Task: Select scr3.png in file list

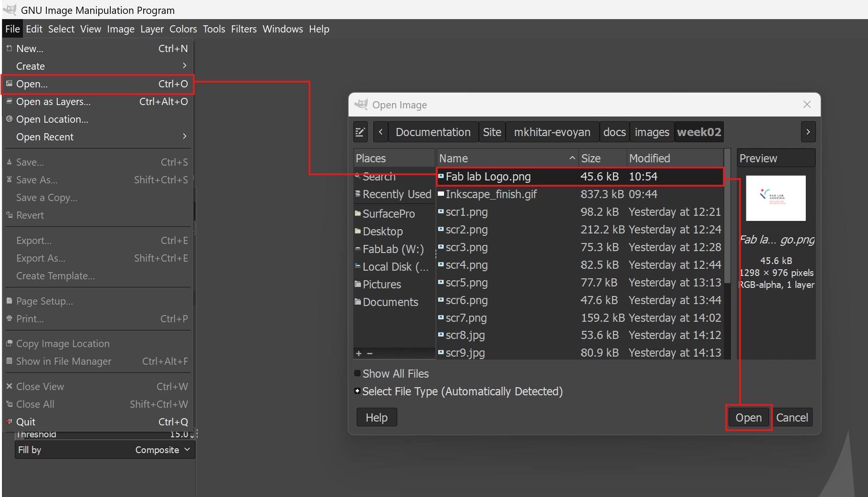Action: [x=580, y=247]
